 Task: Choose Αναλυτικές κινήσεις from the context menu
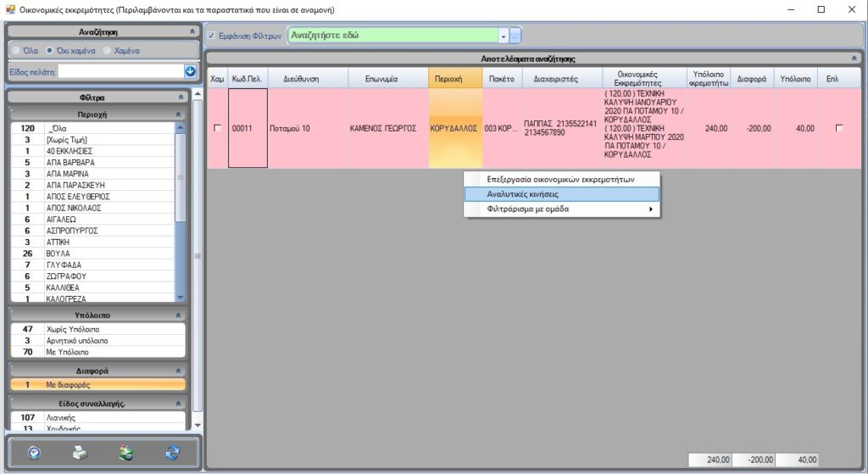pyautogui.click(x=522, y=194)
